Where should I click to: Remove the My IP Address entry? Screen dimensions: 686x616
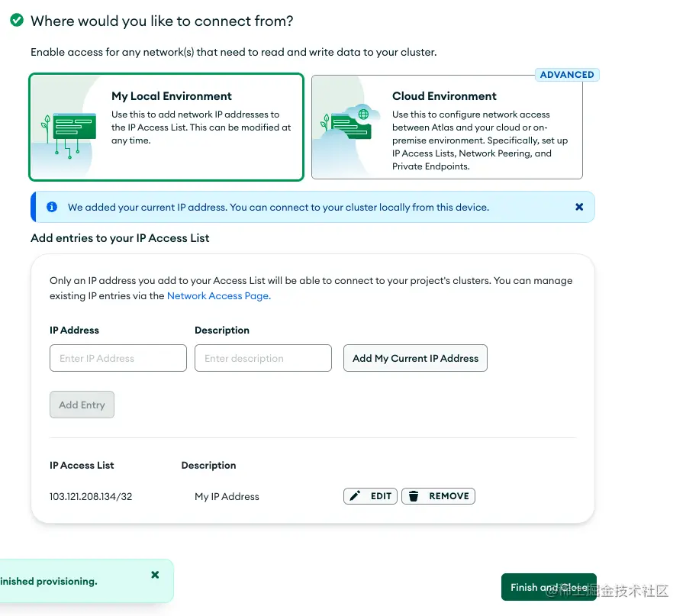438,496
